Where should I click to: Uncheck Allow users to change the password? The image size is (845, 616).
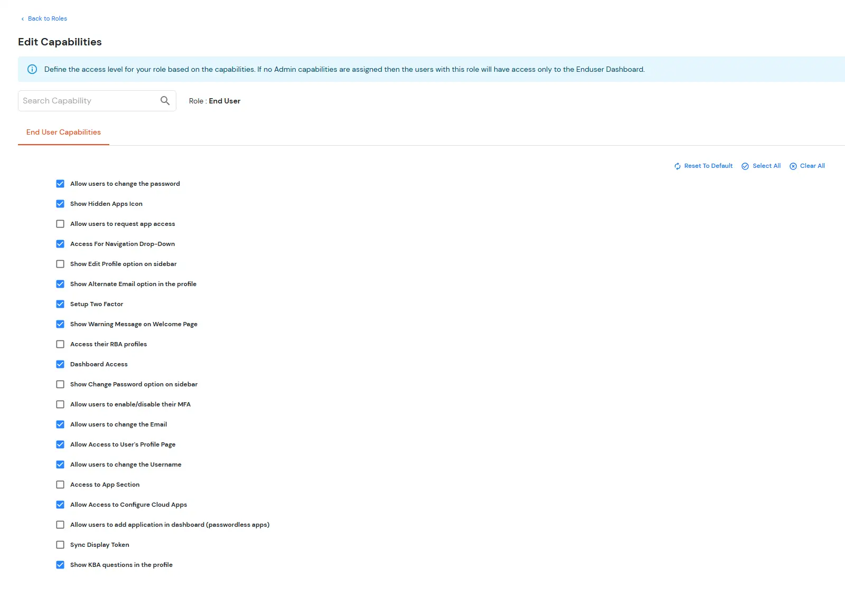(x=60, y=184)
